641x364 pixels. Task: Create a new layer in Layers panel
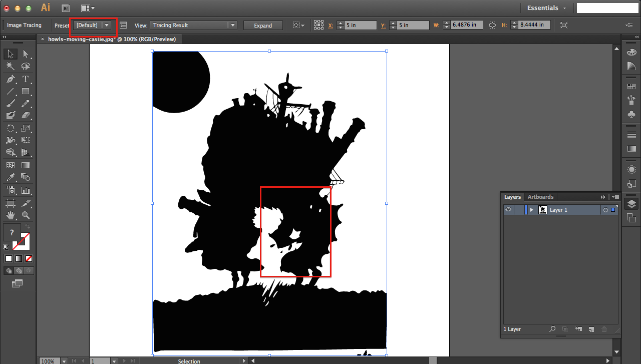click(591, 329)
